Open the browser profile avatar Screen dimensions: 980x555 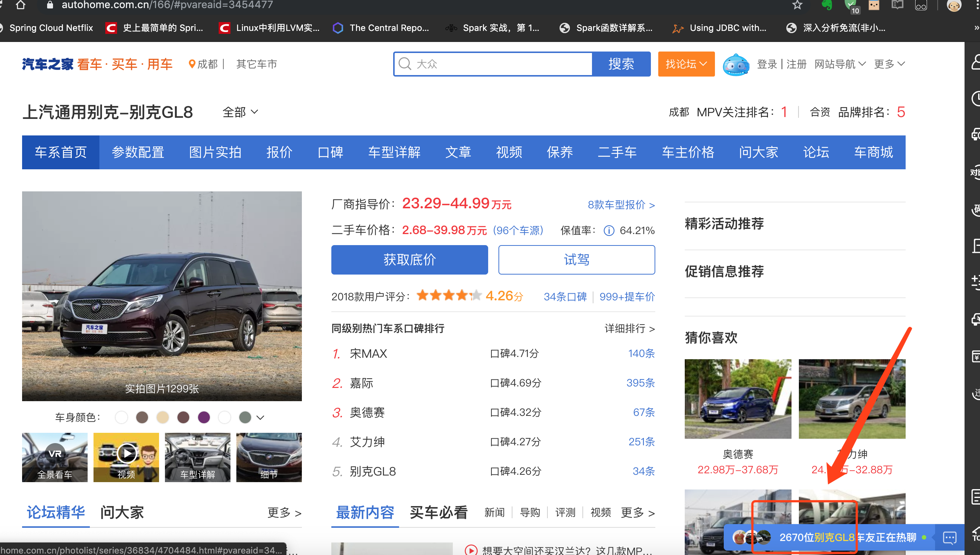(954, 5)
